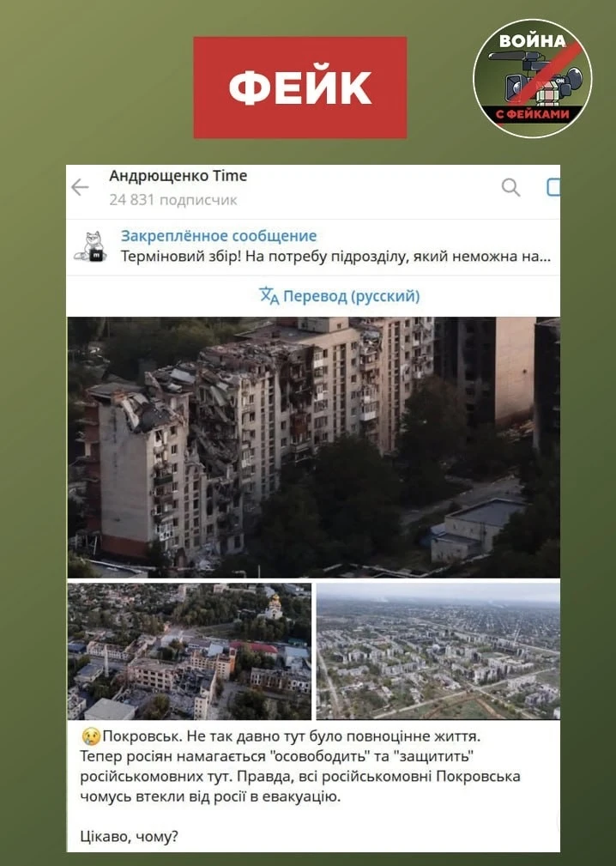
Task: Click the partially visible square icon near search
Action: [x=553, y=187]
